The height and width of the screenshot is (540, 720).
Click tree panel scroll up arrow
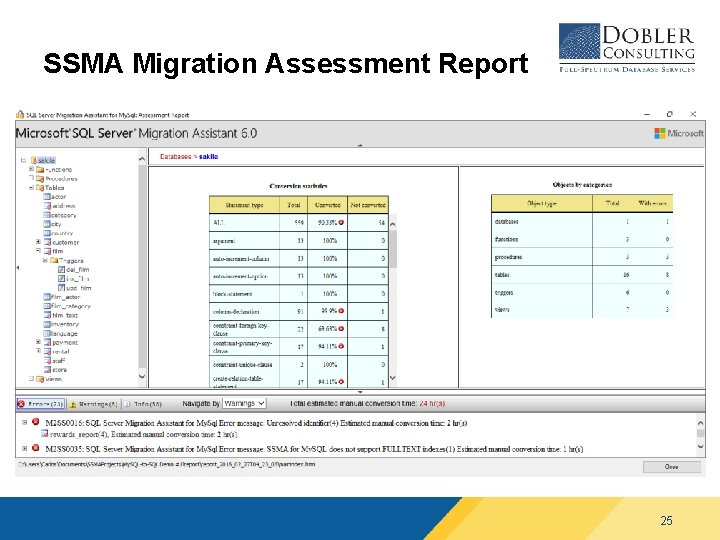coord(142,159)
